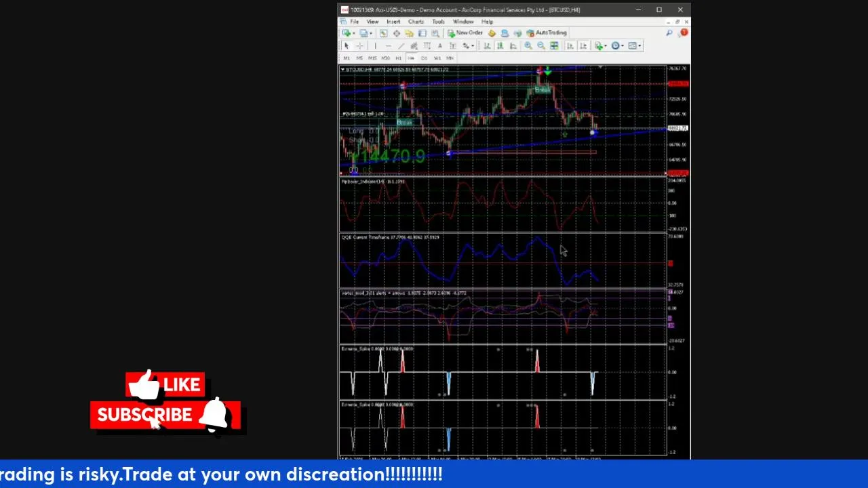Open the Navigator panel
Screen dimensions: 868x488
[410, 33]
